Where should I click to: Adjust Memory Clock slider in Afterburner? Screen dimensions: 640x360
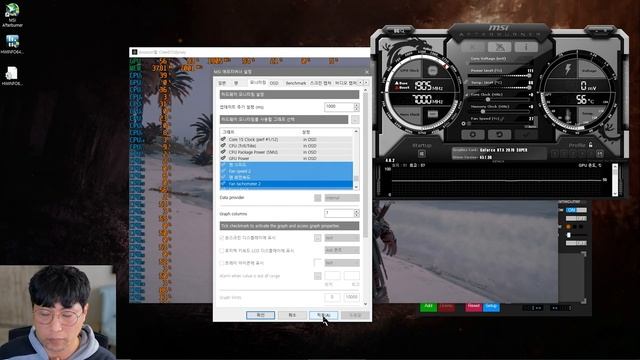click(x=500, y=111)
